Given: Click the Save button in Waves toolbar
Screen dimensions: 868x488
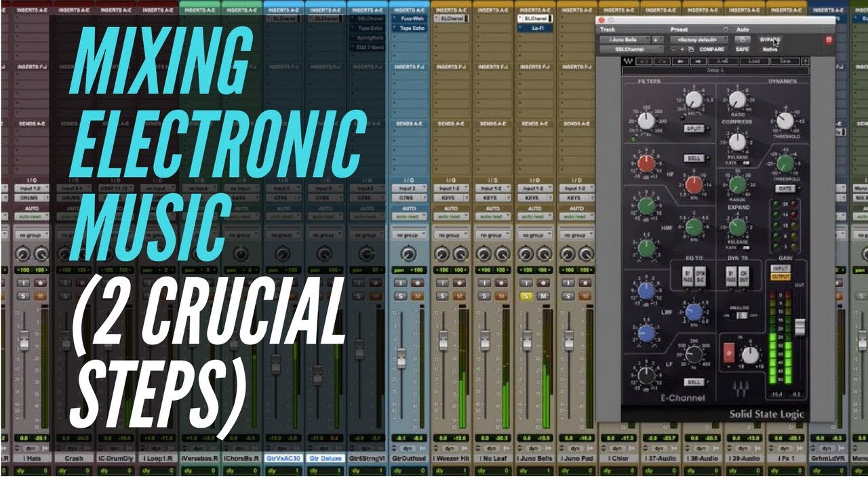Looking at the screenshot, I should 785,61.
